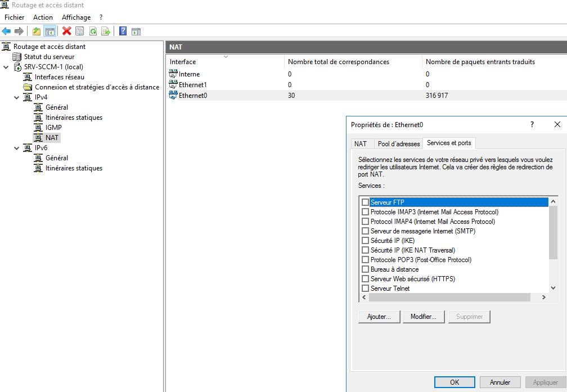Toggle the Show/Hide console tree icon
Image resolution: width=567 pixels, height=392 pixels.
pyautogui.click(x=49, y=31)
